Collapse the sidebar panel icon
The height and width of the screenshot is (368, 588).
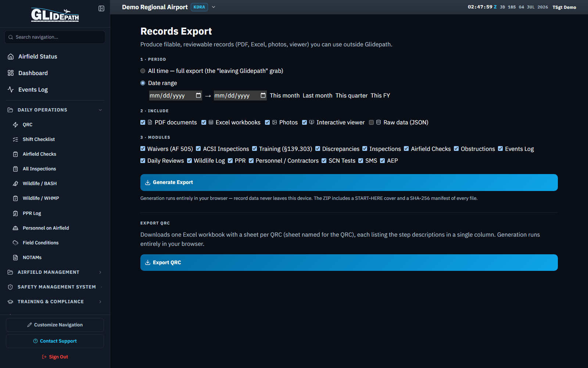point(101,8)
